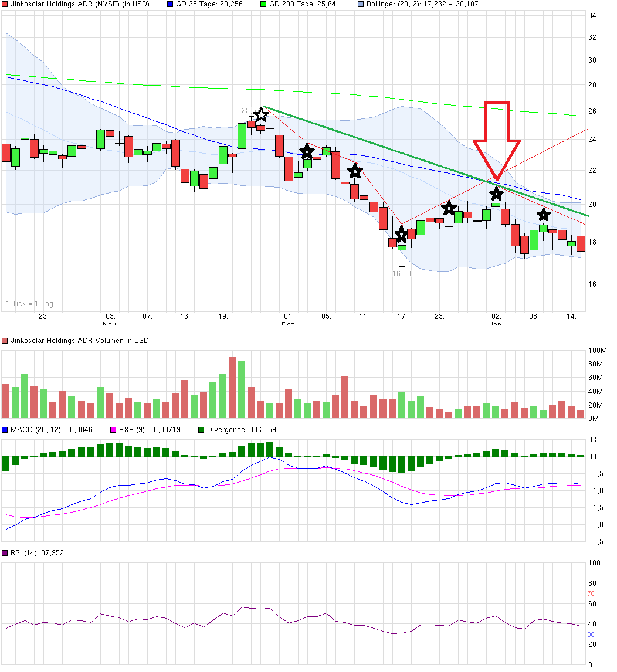The width and height of the screenshot is (617, 672).
Task: Click the '08.' date label
Action: pyautogui.click(x=533, y=317)
